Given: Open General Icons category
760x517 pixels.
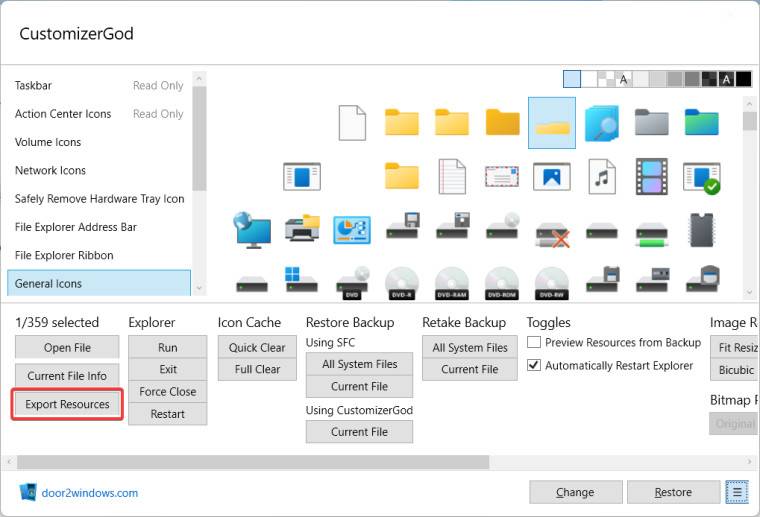Looking at the screenshot, I should [98, 283].
